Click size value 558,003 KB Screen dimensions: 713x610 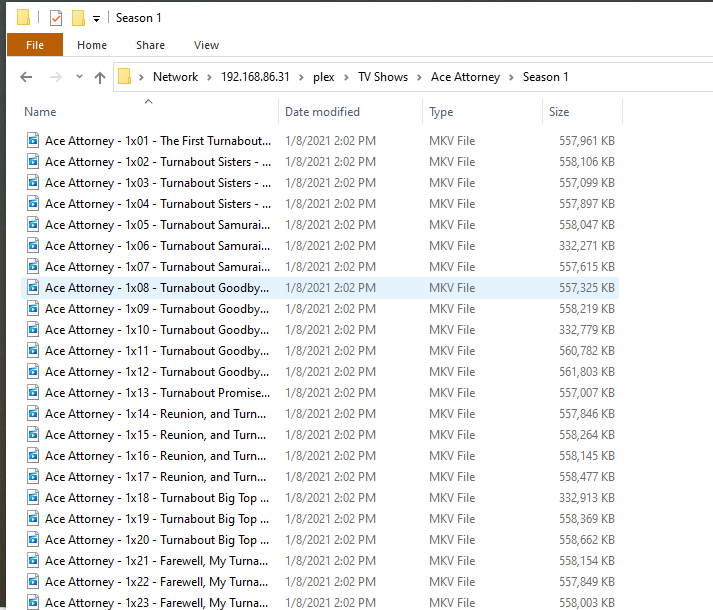(x=587, y=602)
